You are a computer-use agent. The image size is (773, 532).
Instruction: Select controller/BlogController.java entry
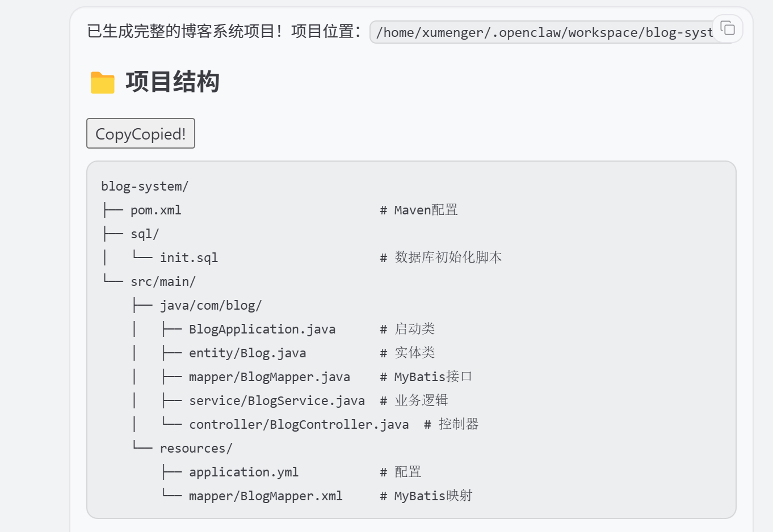point(299,424)
